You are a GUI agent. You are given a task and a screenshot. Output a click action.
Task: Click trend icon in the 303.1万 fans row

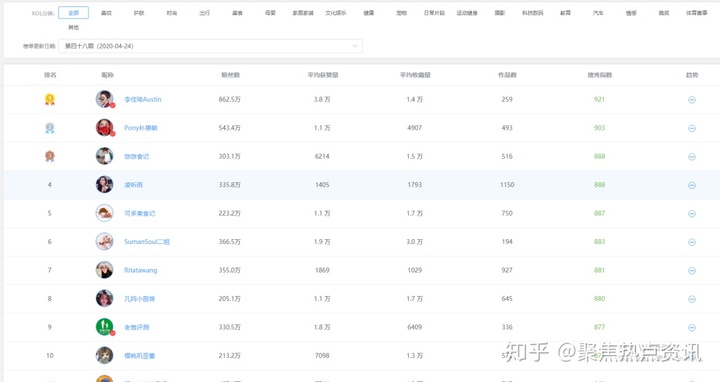[692, 157]
